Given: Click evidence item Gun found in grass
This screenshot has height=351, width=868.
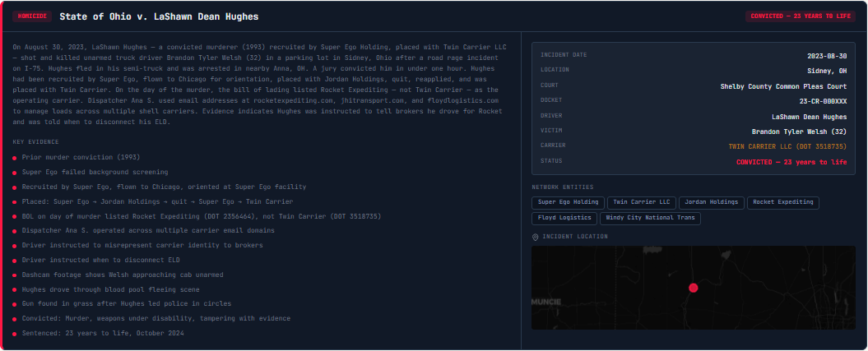Looking at the screenshot, I should tap(127, 304).
